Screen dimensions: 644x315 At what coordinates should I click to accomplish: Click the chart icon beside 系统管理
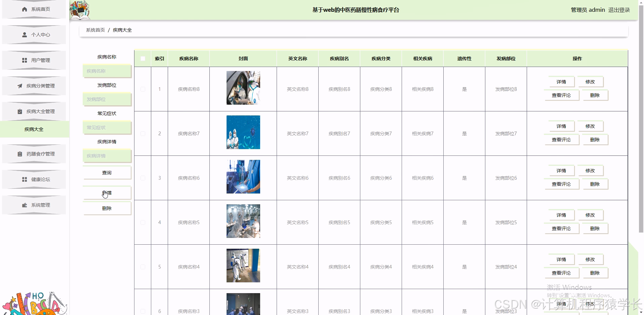24,205
